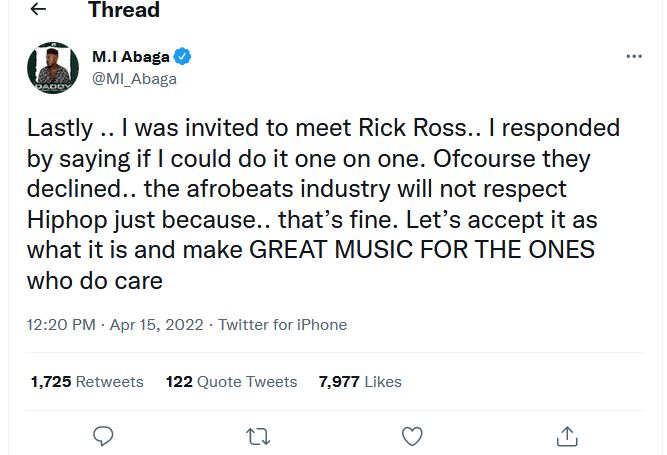Open the three-dot more options menu
667x455 pixels.
tap(634, 57)
